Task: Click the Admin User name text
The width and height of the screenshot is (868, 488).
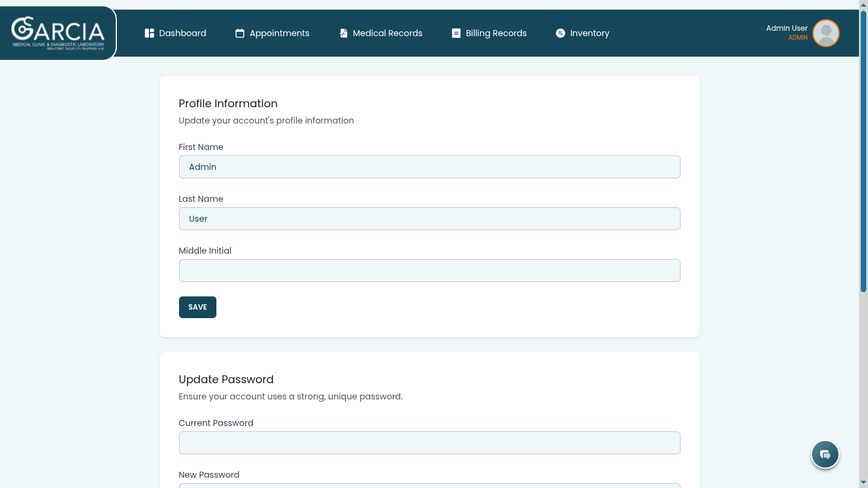Action: coord(787,28)
